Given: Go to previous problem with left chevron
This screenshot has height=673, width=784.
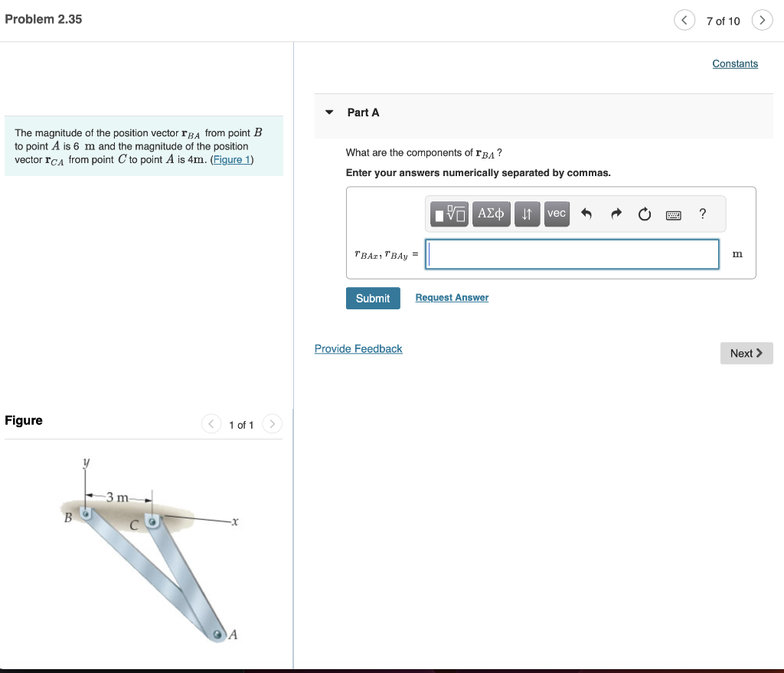Looking at the screenshot, I should click(684, 20).
